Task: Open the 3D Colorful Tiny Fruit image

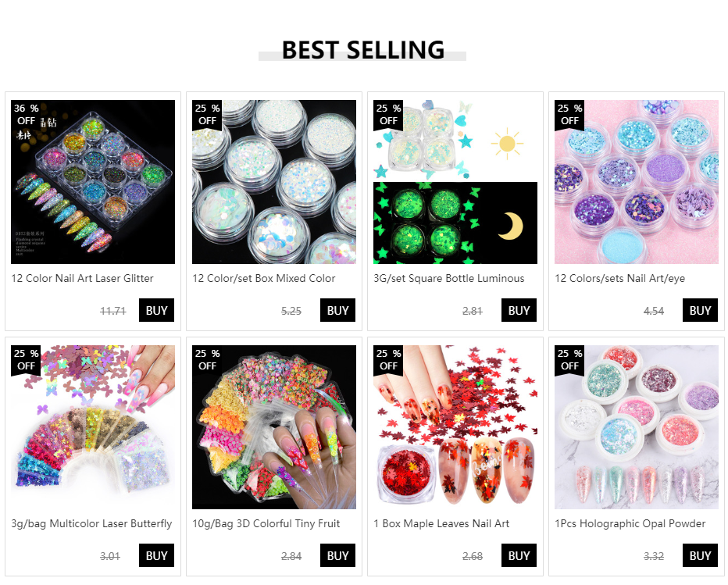Action: (274, 427)
